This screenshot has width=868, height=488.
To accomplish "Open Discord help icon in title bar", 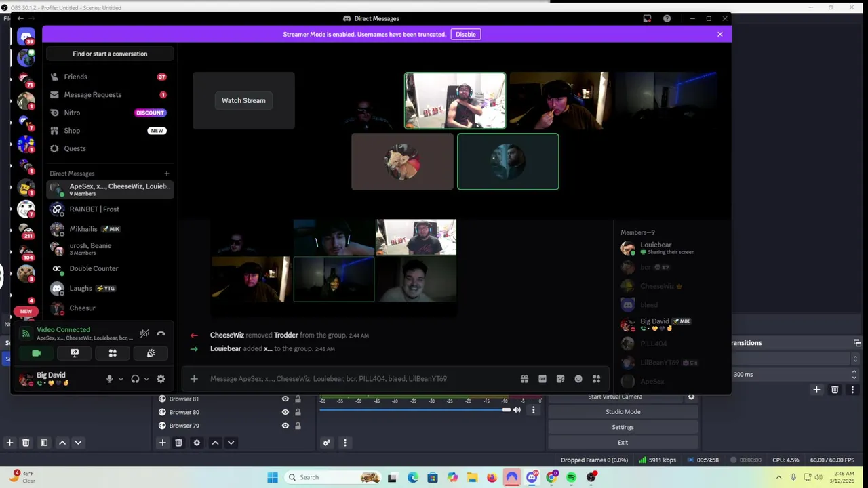I will 667,18.
